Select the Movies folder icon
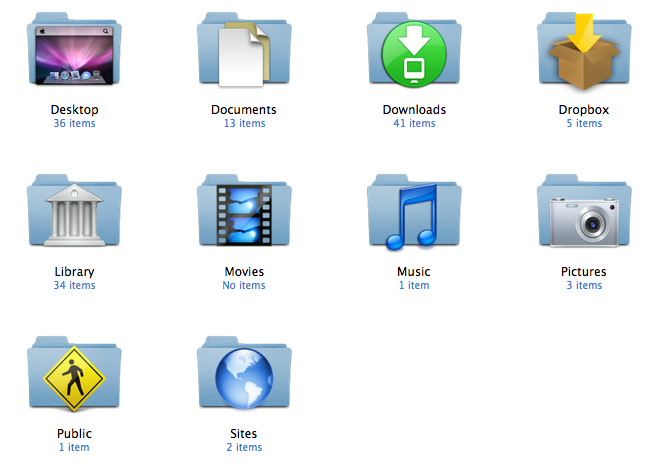Image resolution: width=664 pixels, height=473 pixels. 244,210
